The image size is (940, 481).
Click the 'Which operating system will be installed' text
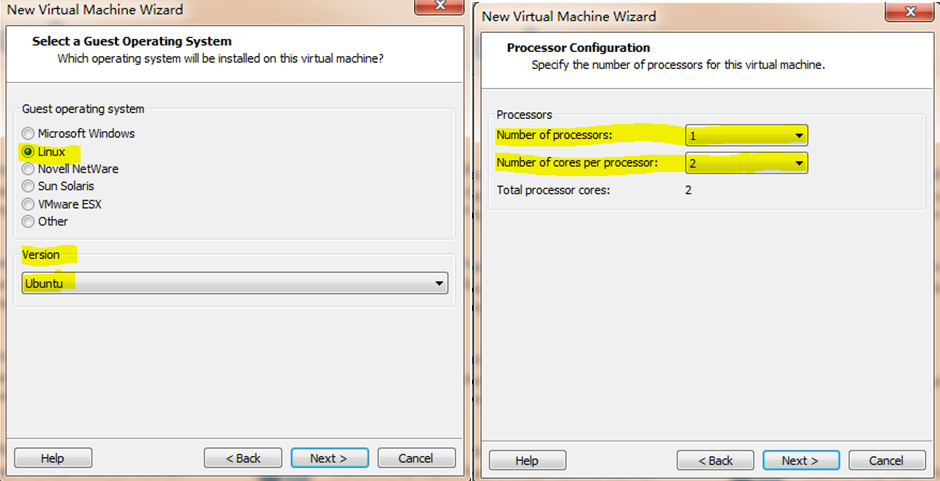point(221,59)
